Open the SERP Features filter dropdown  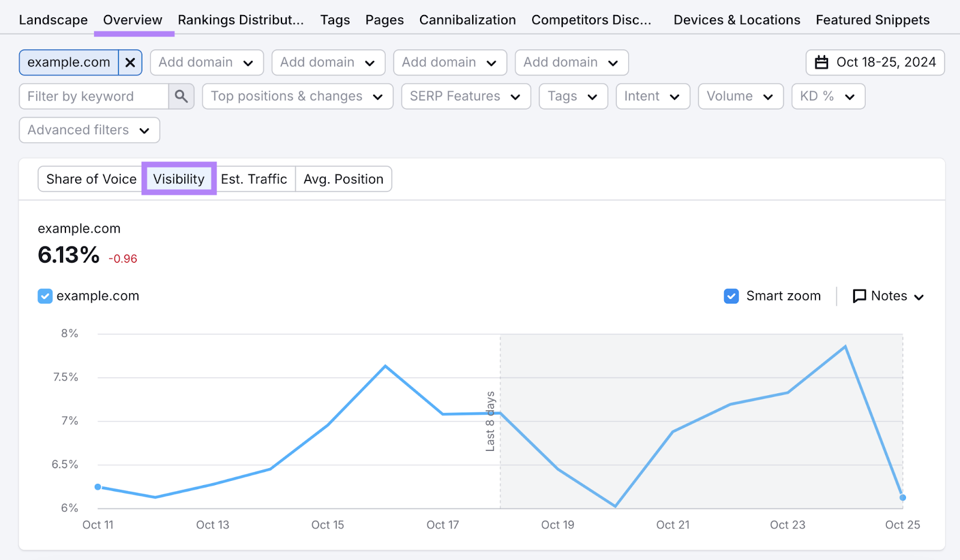[x=465, y=96]
